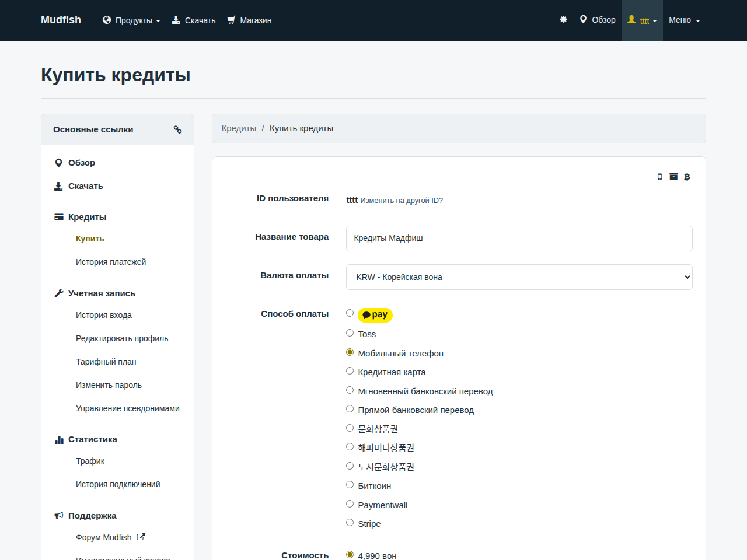Viewport: 747px width, 560px height.
Task: Open Управление псевдонимами in sidebar
Action: click(128, 408)
